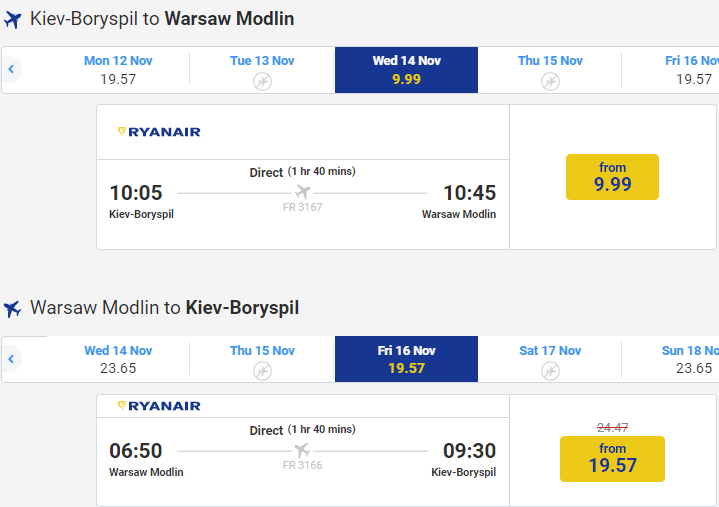Screen dimensions: 719x507
Task: Select the Wed 14 Nov 9.99 outbound tab
Action: point(406,70)
